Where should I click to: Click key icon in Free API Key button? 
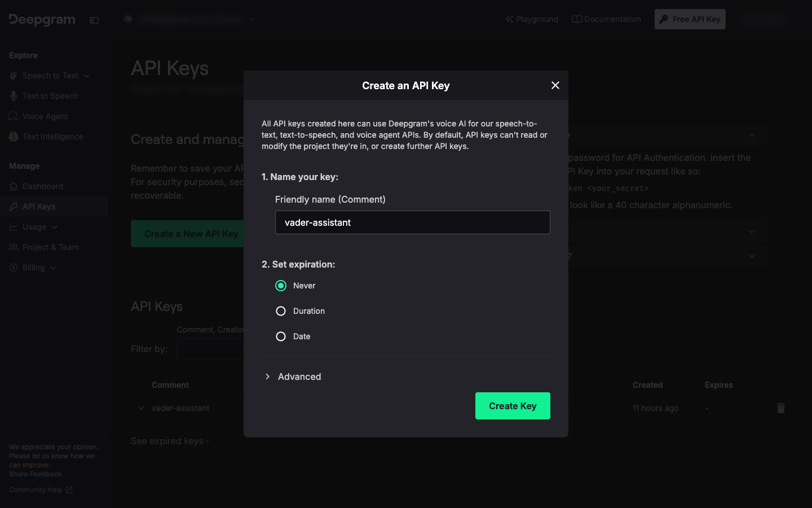click(664, 19)
